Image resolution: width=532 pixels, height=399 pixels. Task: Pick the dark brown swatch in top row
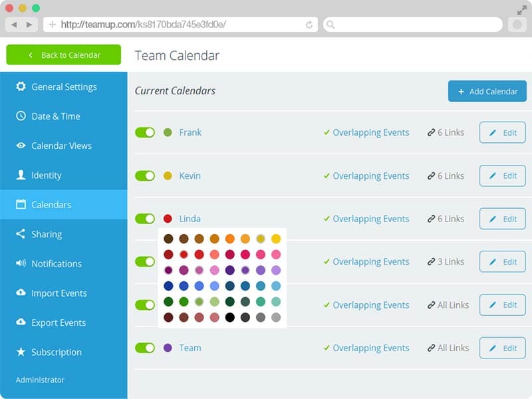tap(168, 239)
